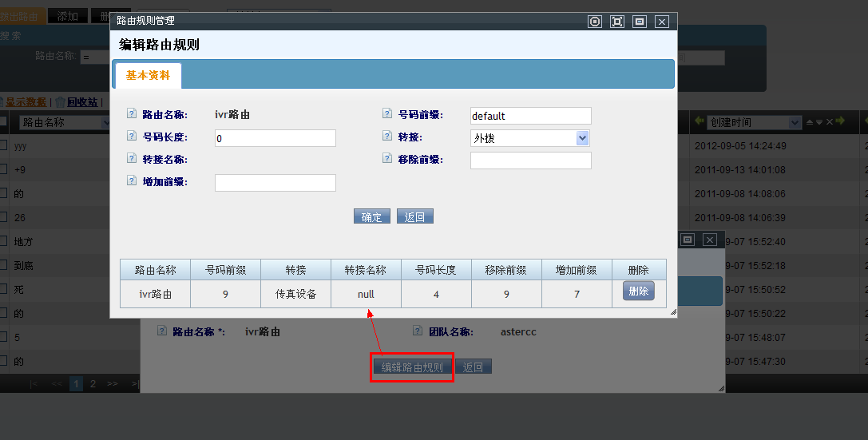Check the checkbox beside row 26
The height and width of the screenshot is (440, 868).
pos(3,217)
